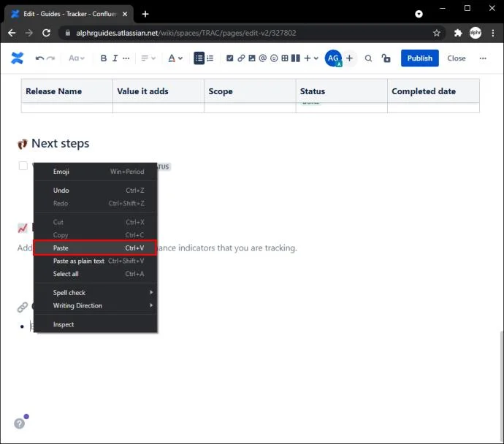Reload the page in browser
Image resolution: width=504 pixels, height=444 pixels.
click(46, 33)
